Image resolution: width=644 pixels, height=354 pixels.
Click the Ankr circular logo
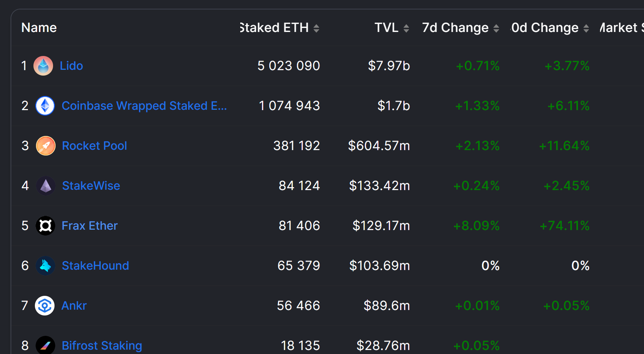[x=45, y=306]
